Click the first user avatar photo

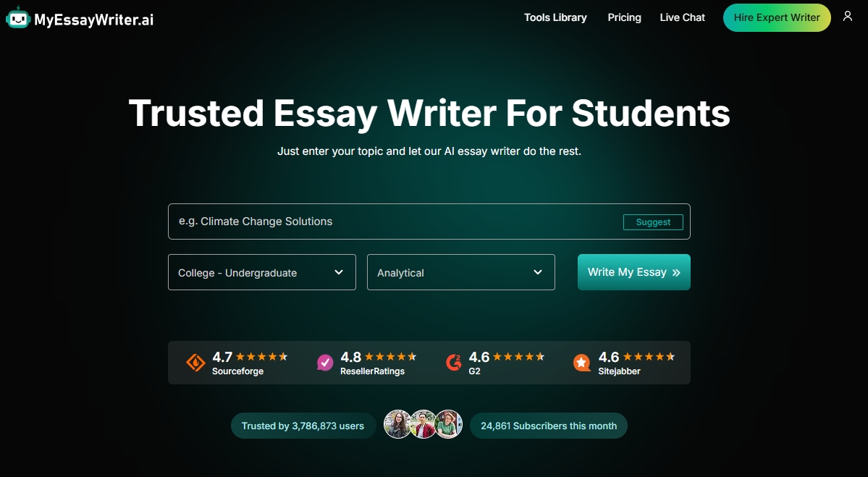click(397, 425)
